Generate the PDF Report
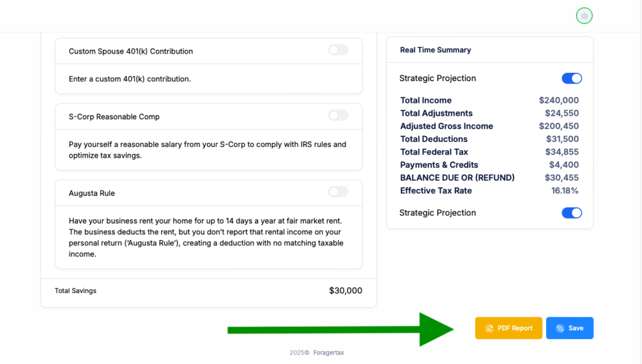The image size is (642, 364). [509, 328]
